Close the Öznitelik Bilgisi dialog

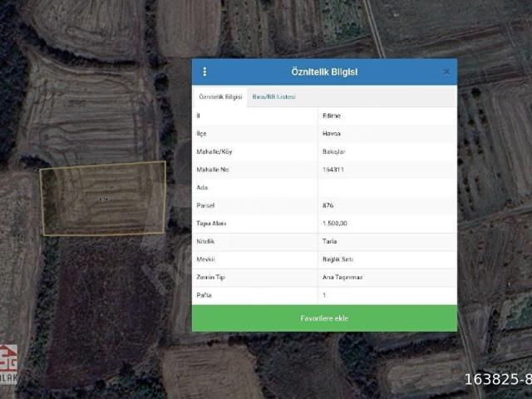click(446, 71)
